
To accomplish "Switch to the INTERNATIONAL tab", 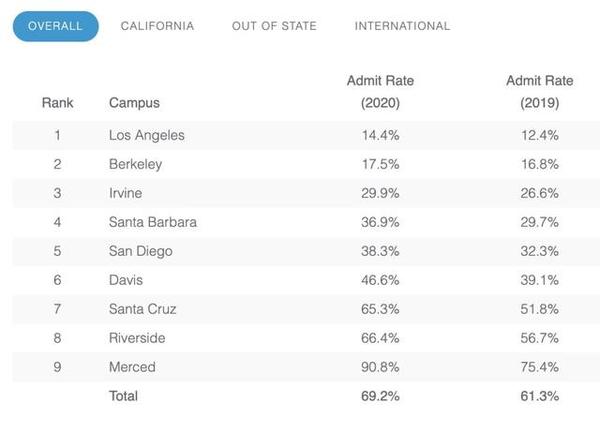I will point(402,26).
